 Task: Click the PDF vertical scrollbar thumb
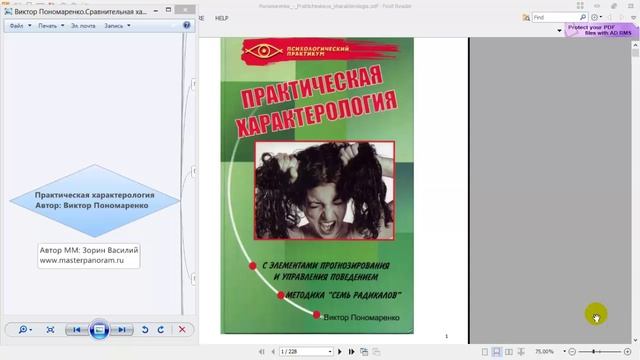[635, 53]
